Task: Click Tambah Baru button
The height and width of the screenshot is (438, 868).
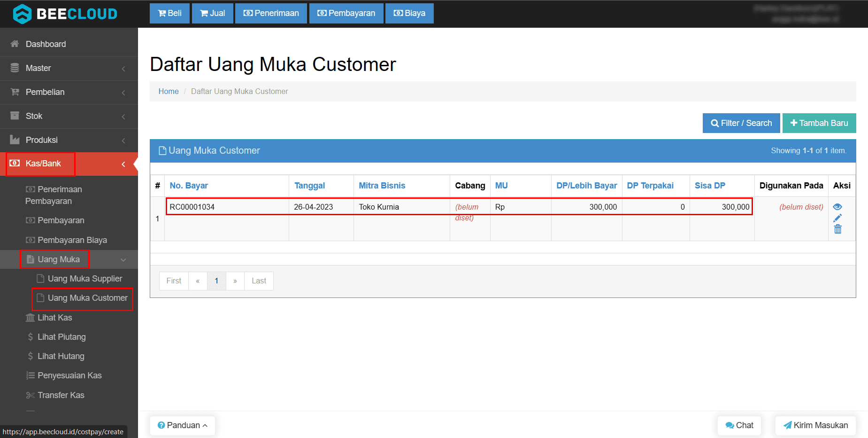Action: tap(819, 123)
